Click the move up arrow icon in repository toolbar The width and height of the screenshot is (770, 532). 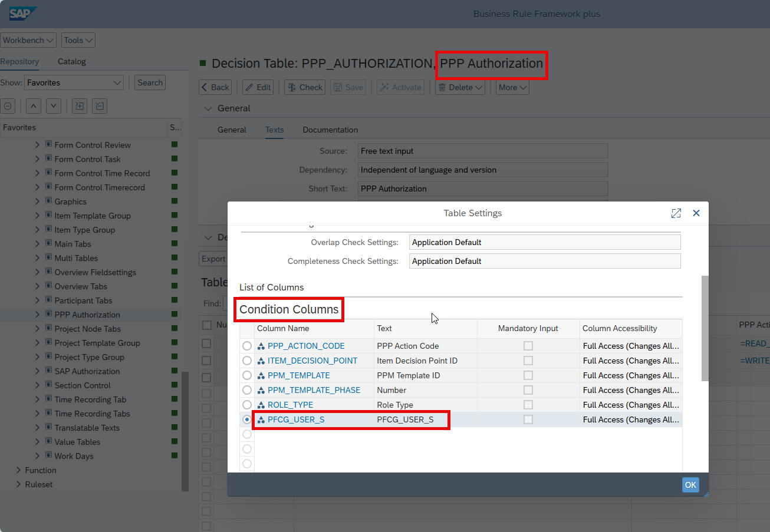tap(34, 106)
